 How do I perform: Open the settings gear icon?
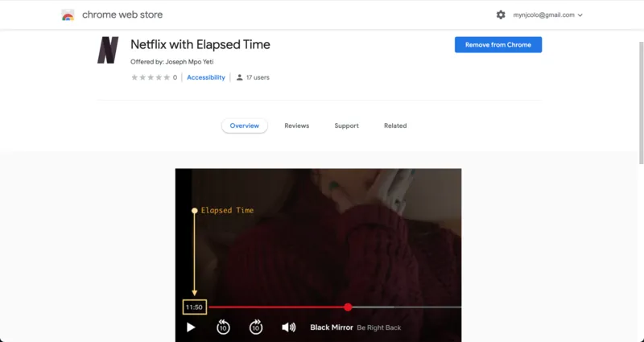pyautogui.click(x=501, y=14)
